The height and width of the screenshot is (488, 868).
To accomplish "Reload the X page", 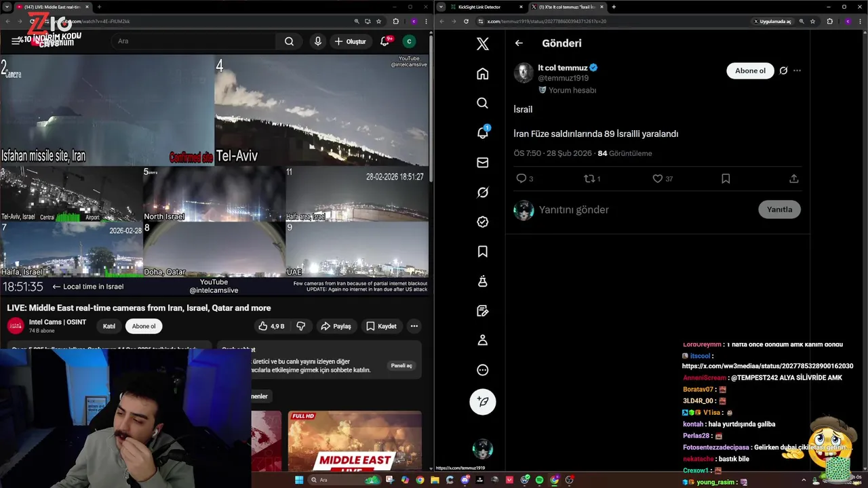I will 466,21.
